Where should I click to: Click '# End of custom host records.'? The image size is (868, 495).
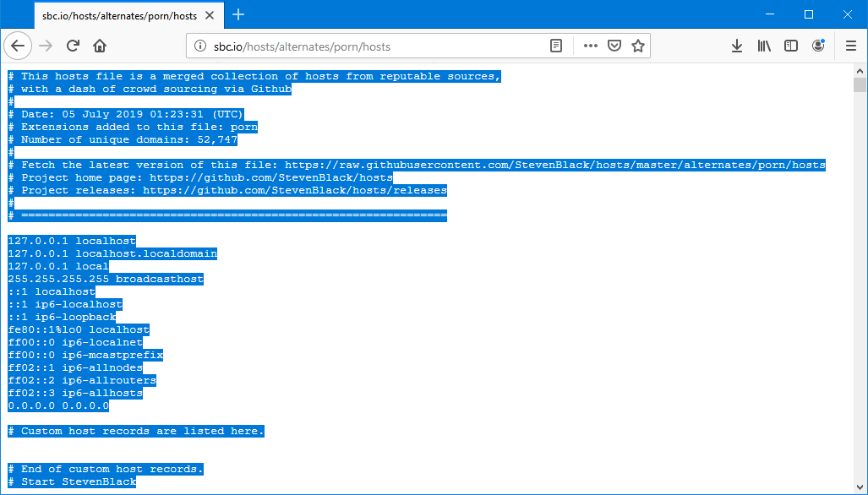click(x=106, y=469)
